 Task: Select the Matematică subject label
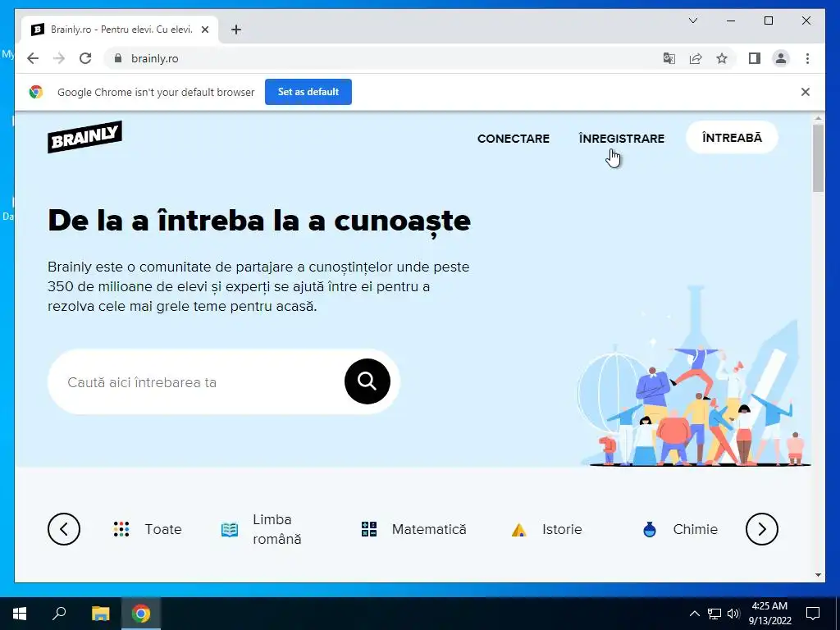pyautogui.click(x=429, y=529)
